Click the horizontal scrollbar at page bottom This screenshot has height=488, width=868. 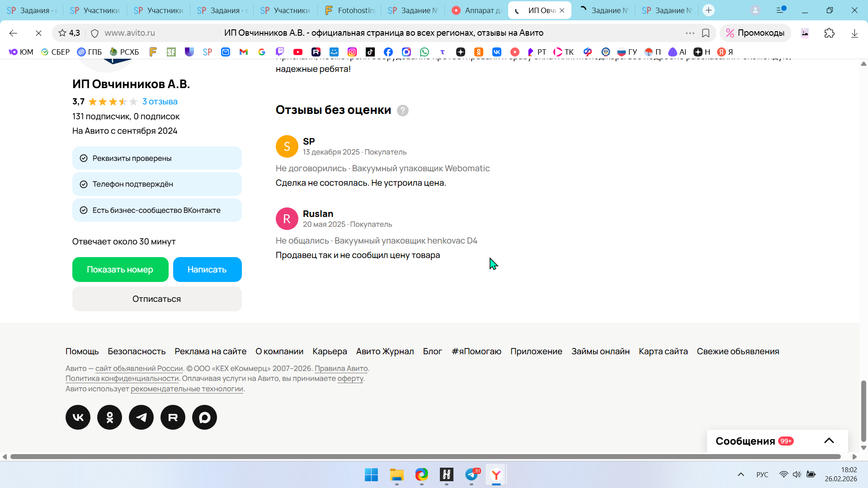[425, 456]
